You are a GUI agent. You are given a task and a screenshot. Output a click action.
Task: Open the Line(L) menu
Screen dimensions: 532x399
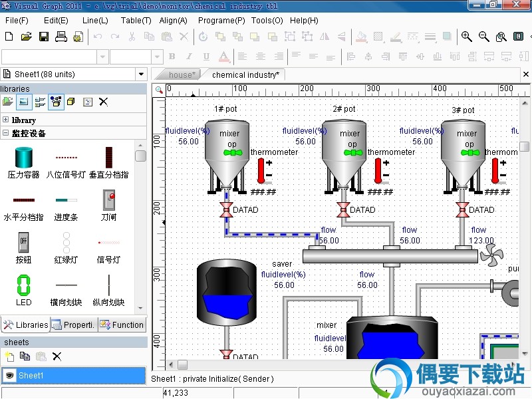95,21
